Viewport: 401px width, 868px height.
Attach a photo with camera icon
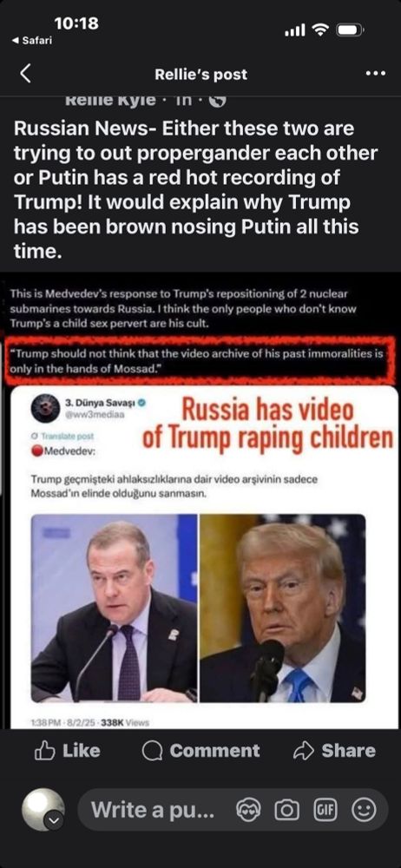pos(286,811)
